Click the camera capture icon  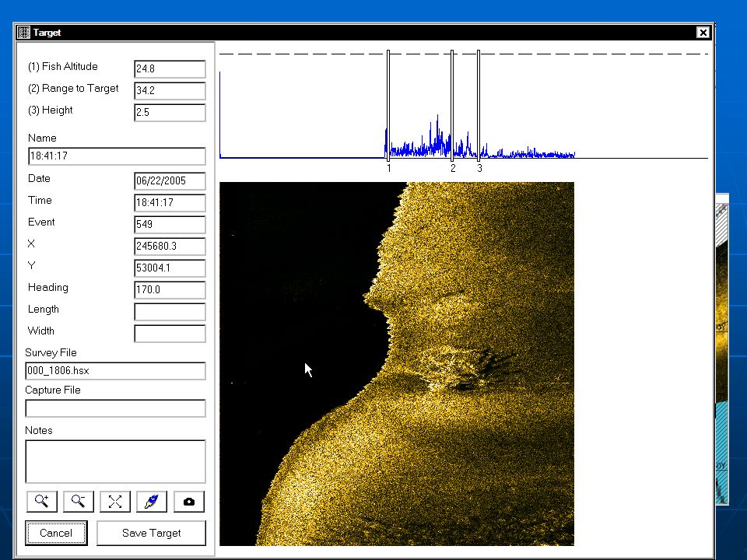[x=189, y=502]
